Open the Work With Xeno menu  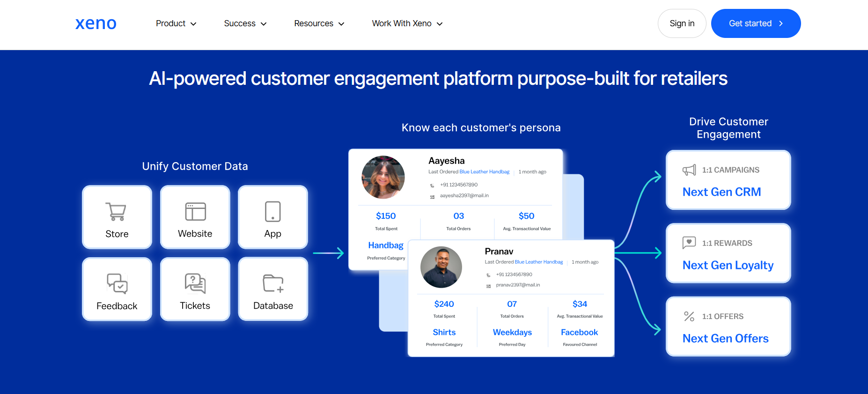[407, 23]
